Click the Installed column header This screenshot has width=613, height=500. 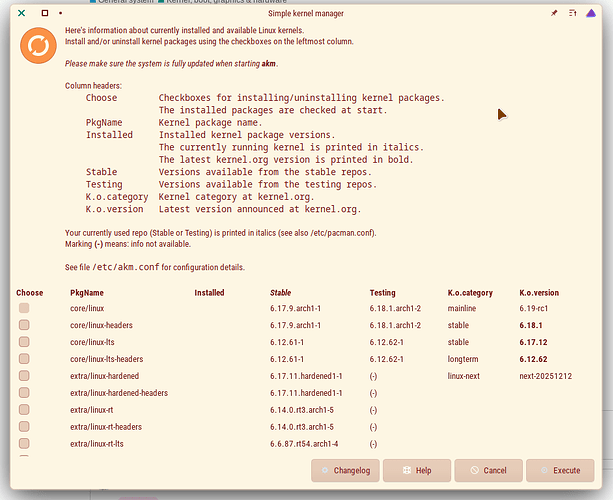(x=209, y=293)
